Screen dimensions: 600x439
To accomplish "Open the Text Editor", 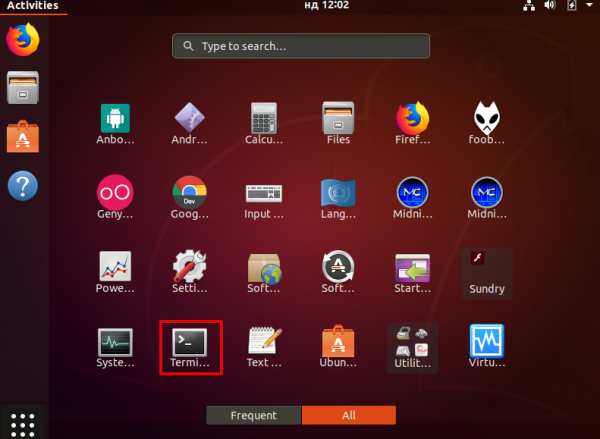I will [x=264, y=347].
